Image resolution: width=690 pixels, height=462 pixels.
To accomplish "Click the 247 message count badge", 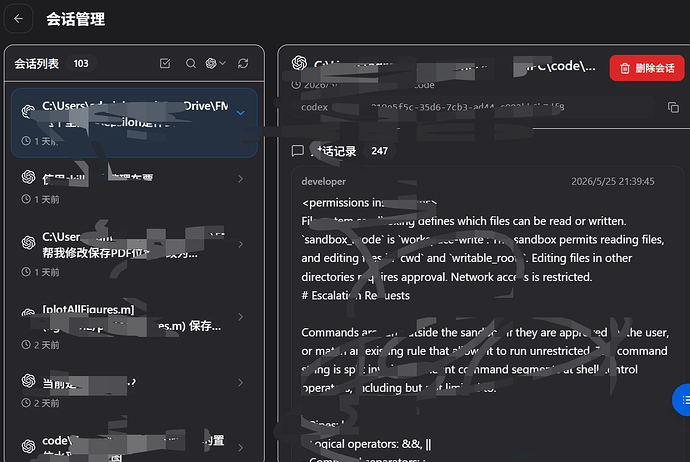I will tap(379, 151).
